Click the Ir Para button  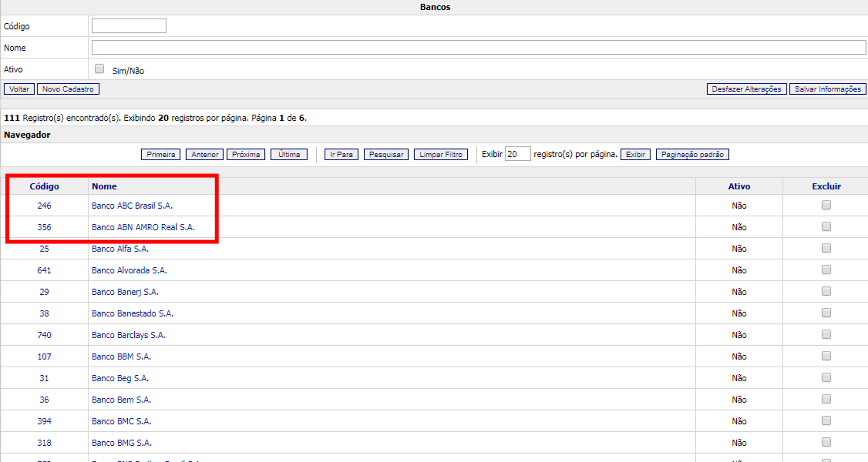341,154
